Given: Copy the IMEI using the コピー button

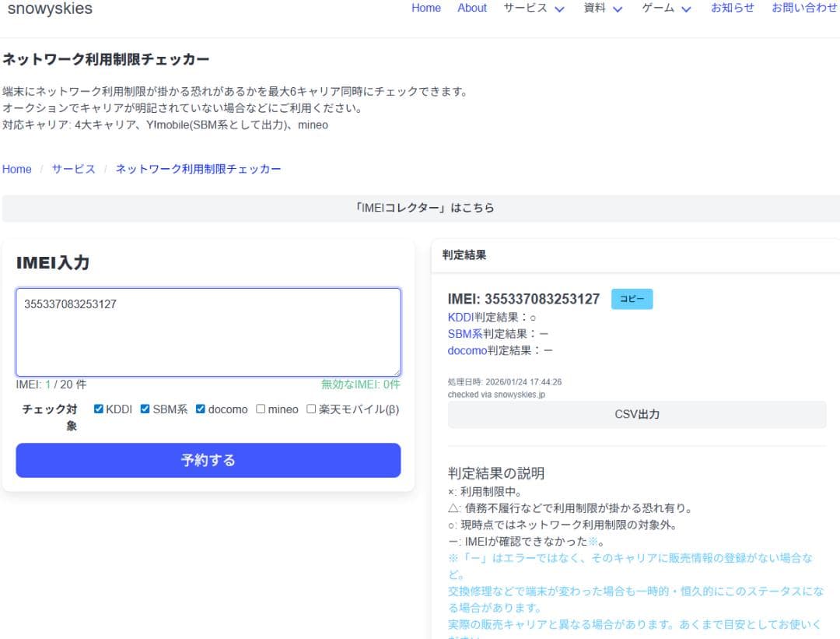Looking at the screenshot, I should point(632,299).
